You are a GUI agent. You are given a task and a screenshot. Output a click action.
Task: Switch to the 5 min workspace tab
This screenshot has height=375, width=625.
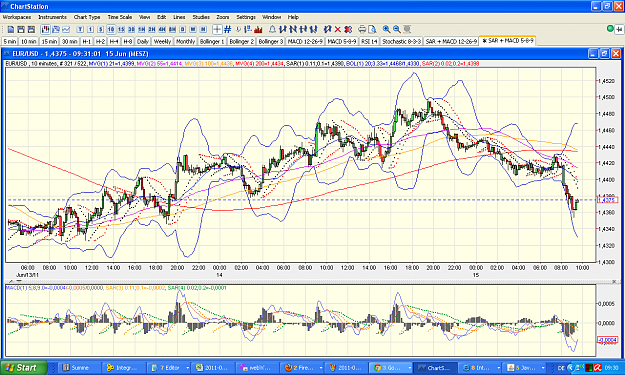point(10,41)
